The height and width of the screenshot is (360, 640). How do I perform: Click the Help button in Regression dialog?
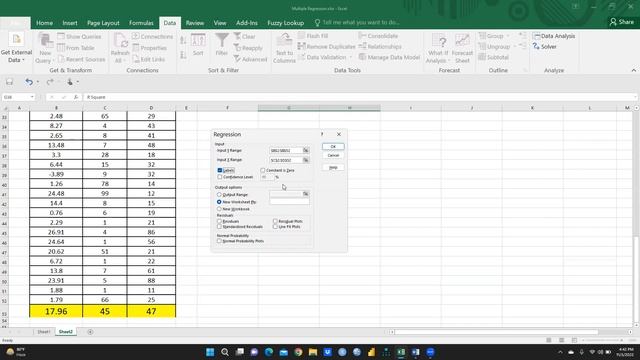pos(333,167)
